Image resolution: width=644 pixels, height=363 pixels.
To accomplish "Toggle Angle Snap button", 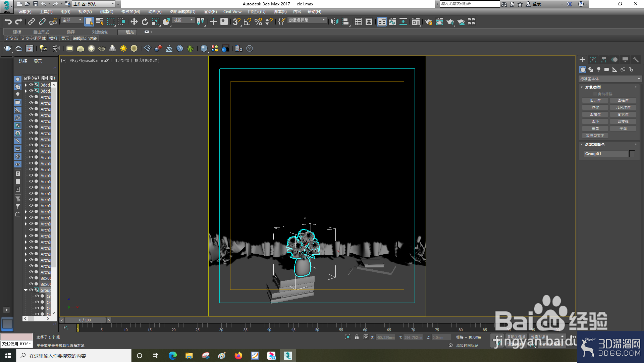I will [x=247, y=22].
